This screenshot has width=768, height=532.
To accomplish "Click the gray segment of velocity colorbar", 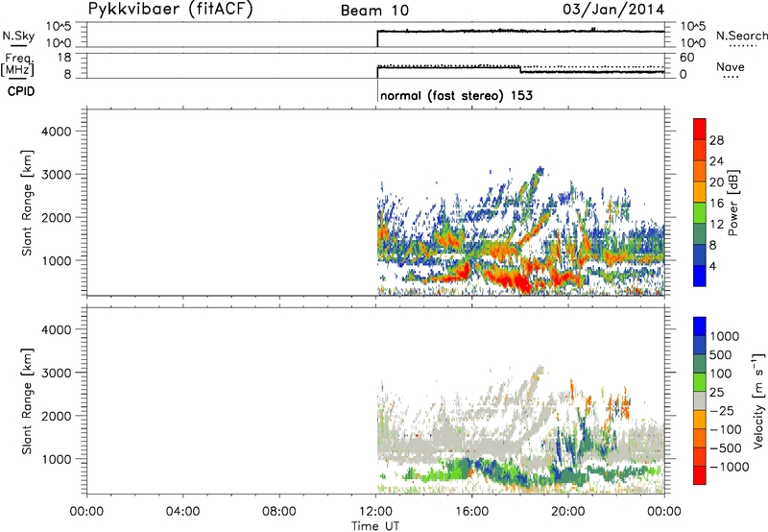I will 700,400.
